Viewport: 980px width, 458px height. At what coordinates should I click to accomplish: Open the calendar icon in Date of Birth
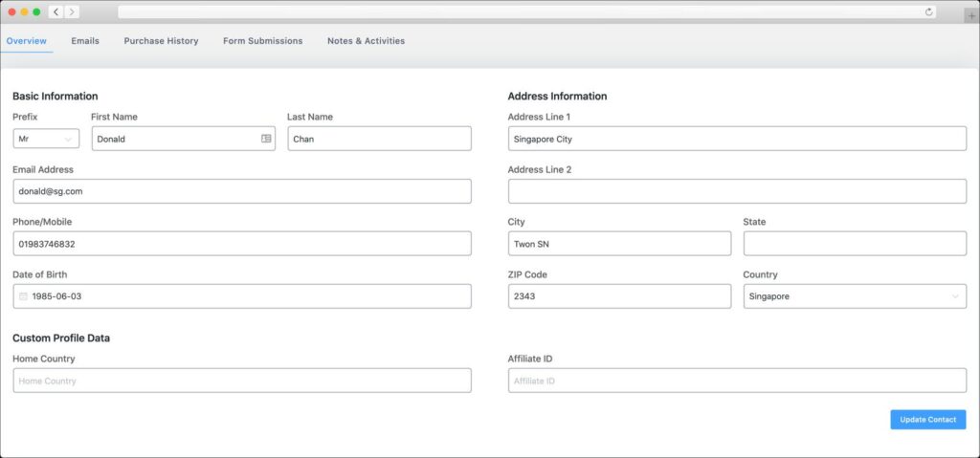pos(23,296)
